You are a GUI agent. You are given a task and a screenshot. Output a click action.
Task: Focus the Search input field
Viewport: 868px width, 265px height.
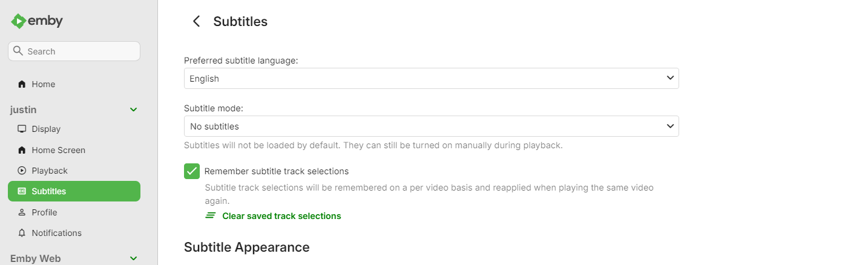[x=80, y=51]
